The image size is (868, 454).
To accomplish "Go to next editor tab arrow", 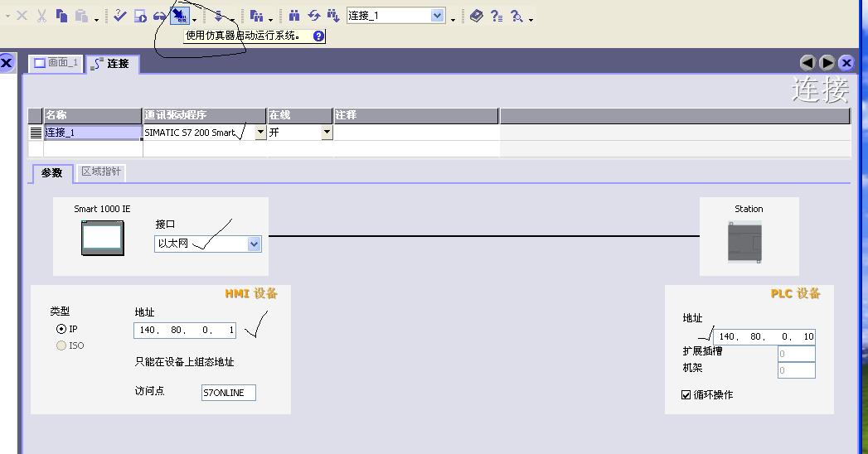I will [x=827, y=63].
